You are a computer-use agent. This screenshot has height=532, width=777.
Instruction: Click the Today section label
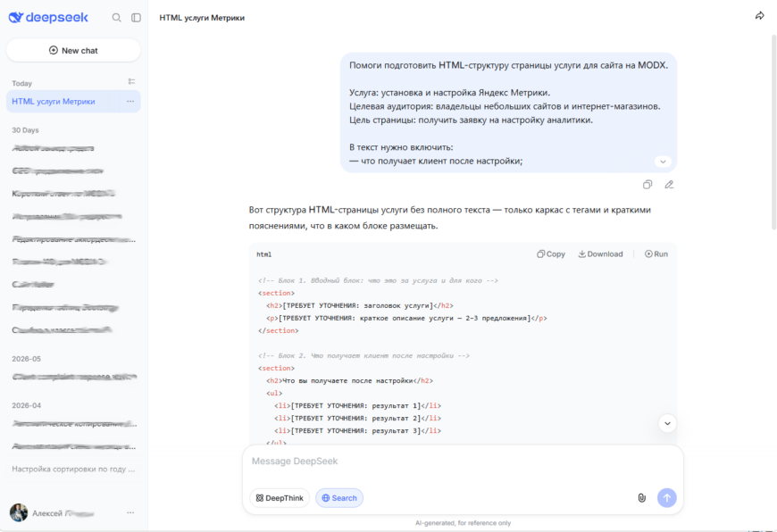coord(21,83)
